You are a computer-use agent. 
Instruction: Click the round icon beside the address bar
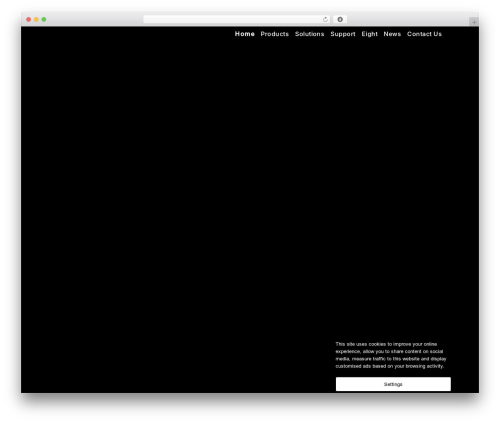pyautogui.click(x=340, y=19)
